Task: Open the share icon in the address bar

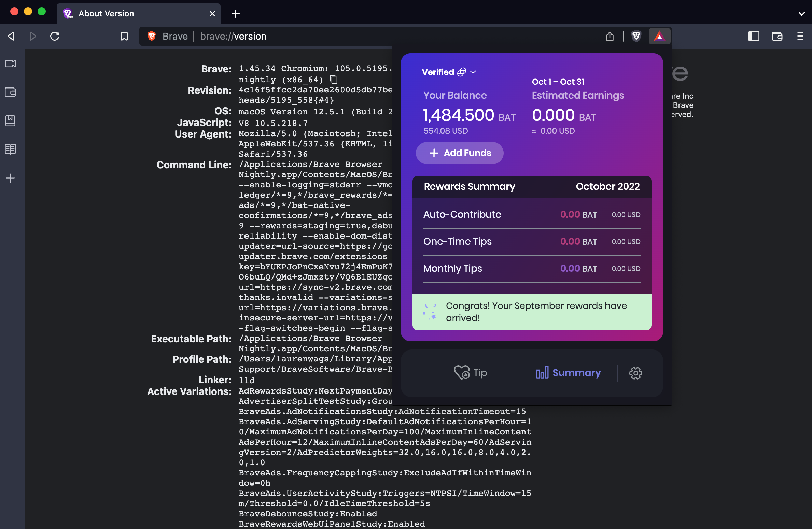Action: tap(610, 36)
